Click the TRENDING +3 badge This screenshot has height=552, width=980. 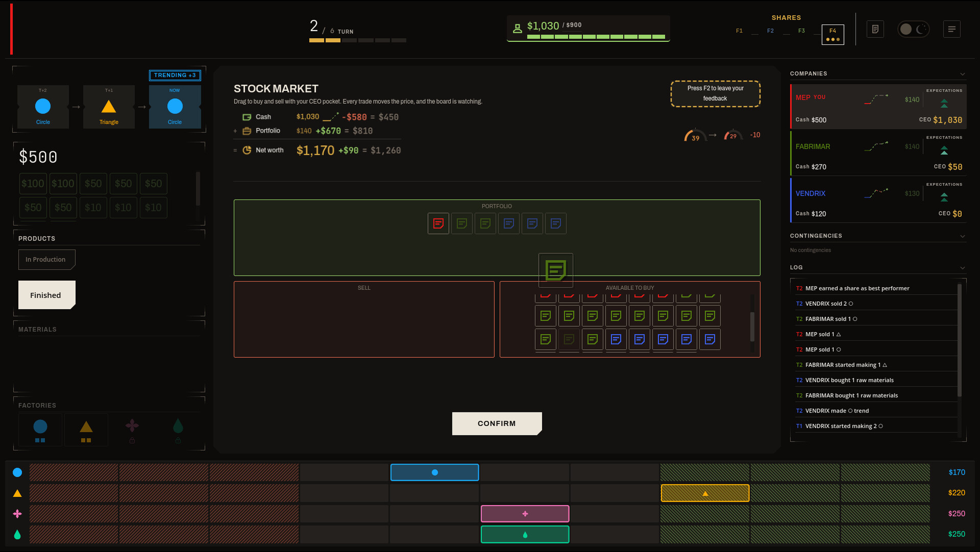pos(175,75)
